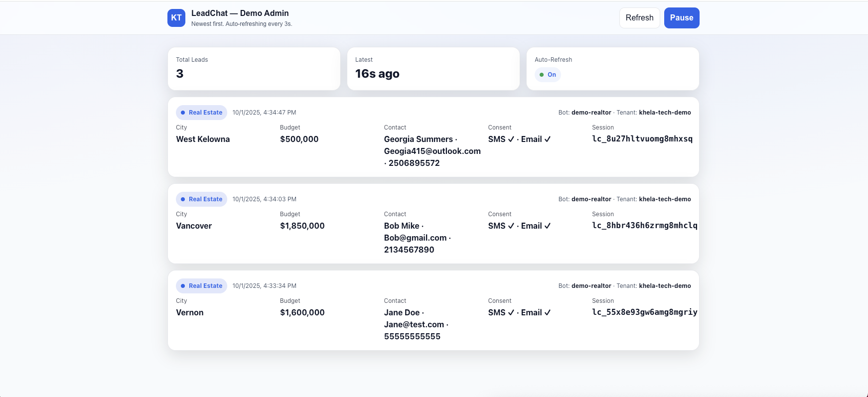
Task: Click the Refresh button
Action: click(639, 18)
